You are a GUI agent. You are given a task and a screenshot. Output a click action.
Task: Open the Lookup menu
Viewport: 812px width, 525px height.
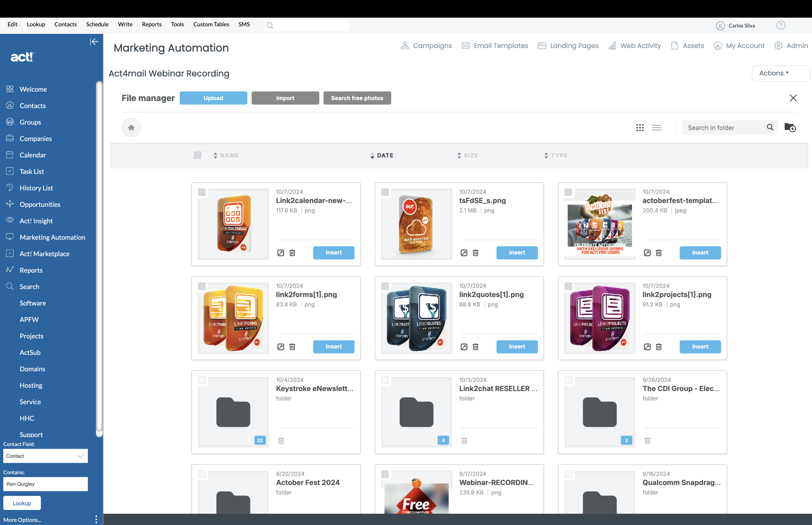click(x=36, y=24)
